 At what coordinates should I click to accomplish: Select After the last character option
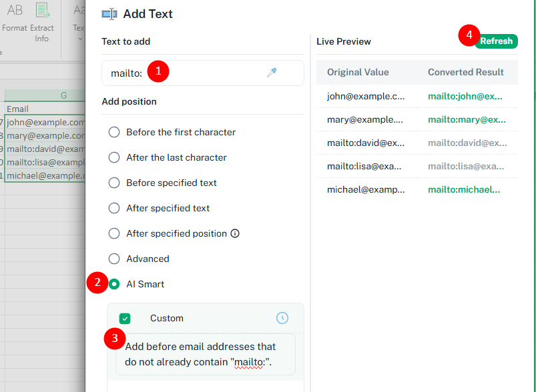point(114,157)
